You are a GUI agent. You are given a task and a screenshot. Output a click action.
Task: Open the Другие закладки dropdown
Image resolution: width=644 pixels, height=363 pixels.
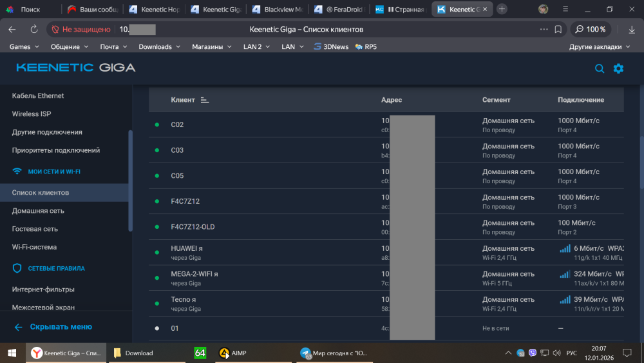[x=600, y=46]
